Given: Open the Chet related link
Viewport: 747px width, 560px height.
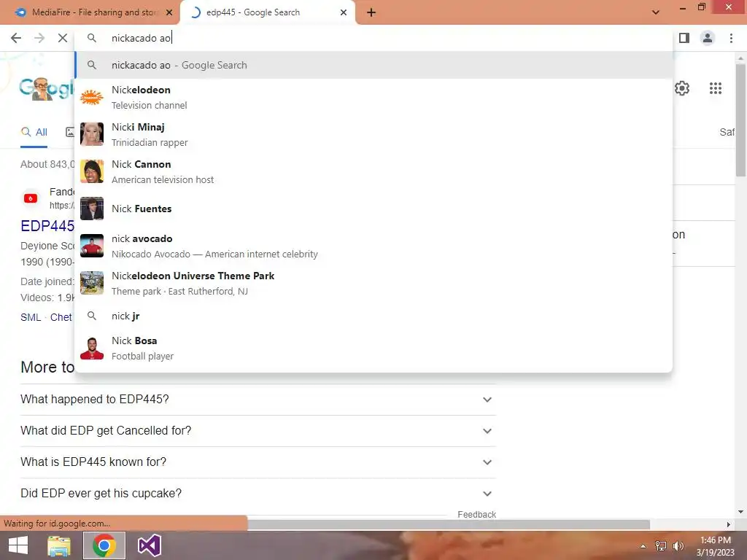Looking at the screenshot, I should [x=61, y=317].
